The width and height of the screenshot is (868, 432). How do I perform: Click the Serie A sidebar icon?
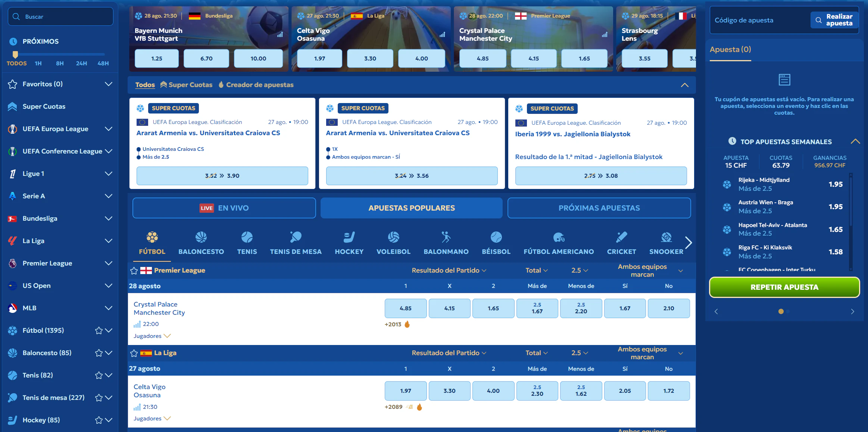point(12,196)
